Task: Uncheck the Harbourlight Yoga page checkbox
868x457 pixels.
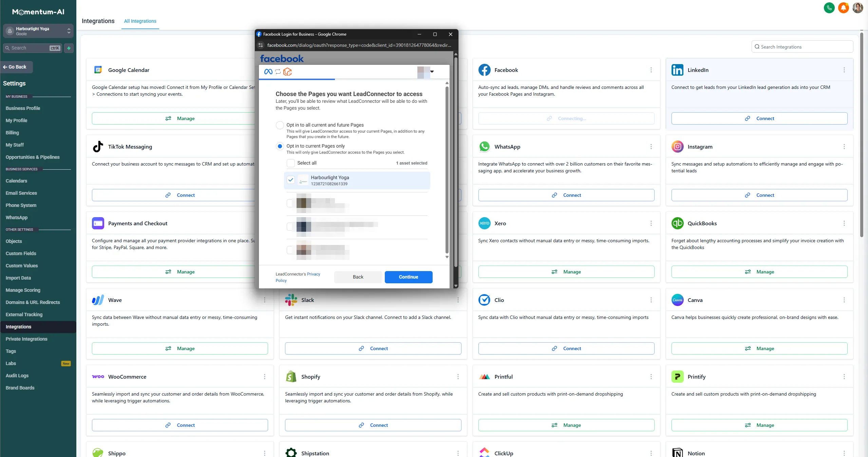Action: coord(290,180)
